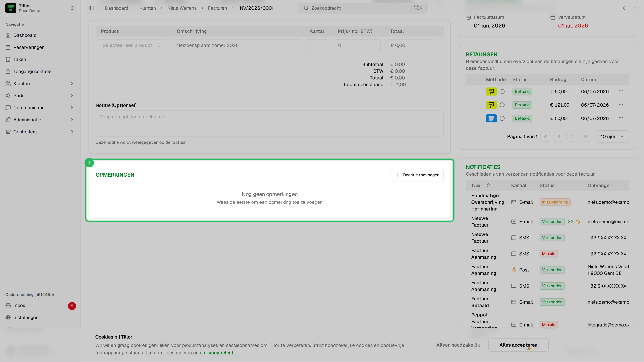Click the back arrow in the top bar
This screenshot has width=644, height=362.
coord(624,8)
